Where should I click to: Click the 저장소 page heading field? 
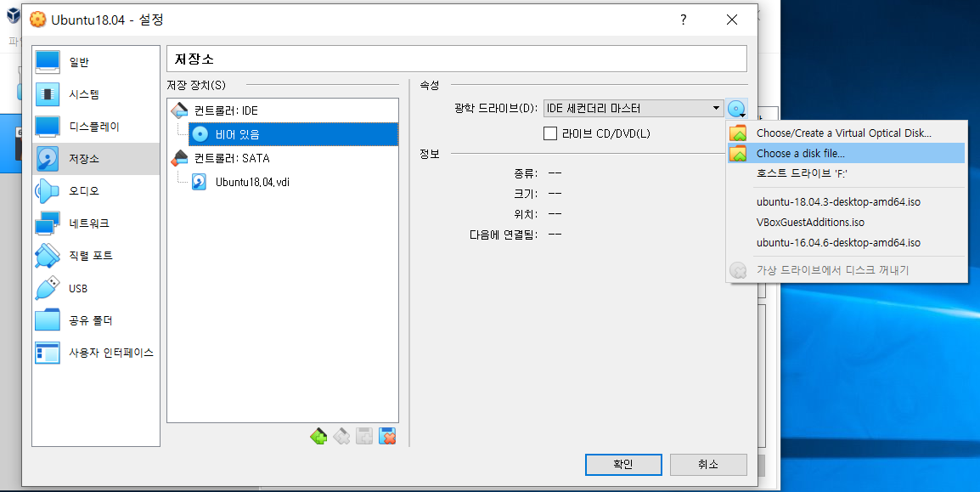[x=457, y=59]
